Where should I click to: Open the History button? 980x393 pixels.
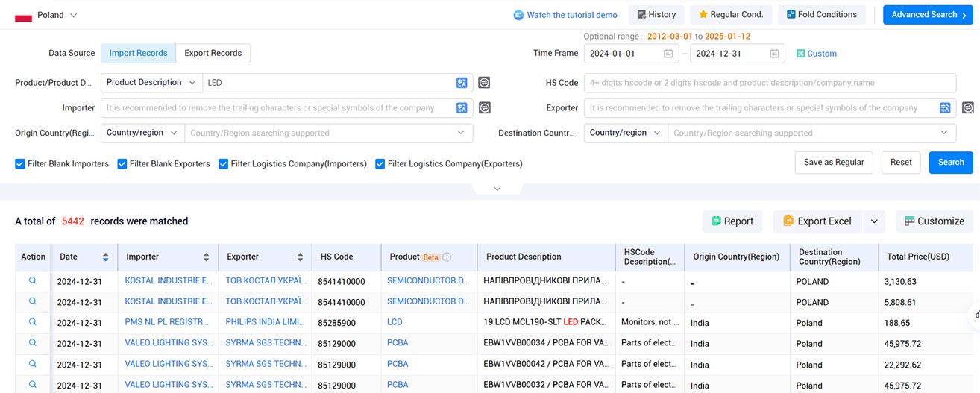(656, 15)
